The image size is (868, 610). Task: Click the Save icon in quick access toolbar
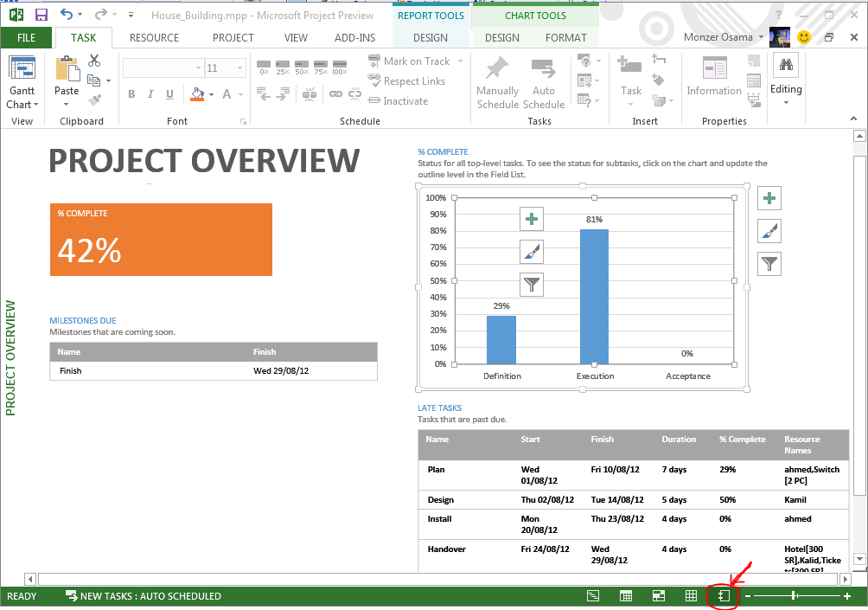pyautogui.click(x=41, y=15)
